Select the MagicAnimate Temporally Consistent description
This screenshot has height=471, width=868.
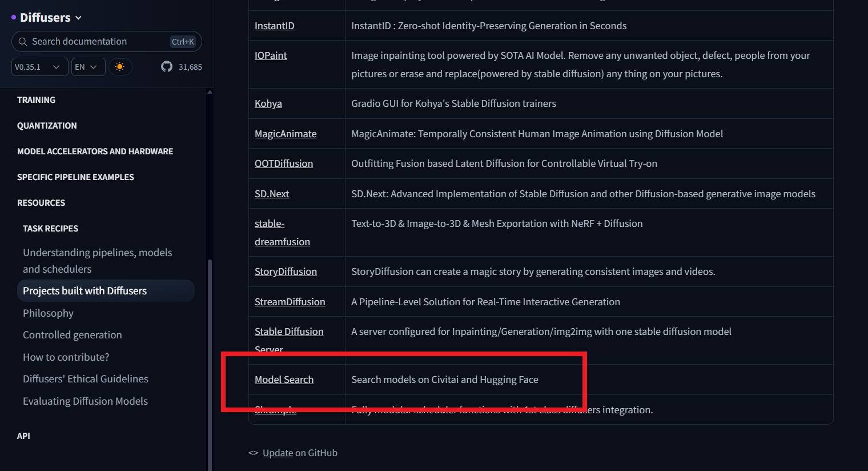tap(537, 134)
